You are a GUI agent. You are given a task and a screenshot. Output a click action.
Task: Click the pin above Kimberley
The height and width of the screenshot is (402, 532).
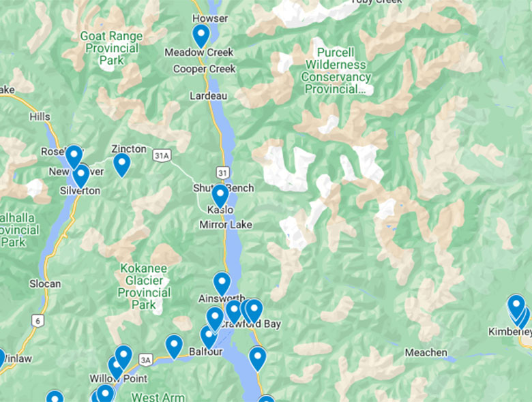click(516, 307)
